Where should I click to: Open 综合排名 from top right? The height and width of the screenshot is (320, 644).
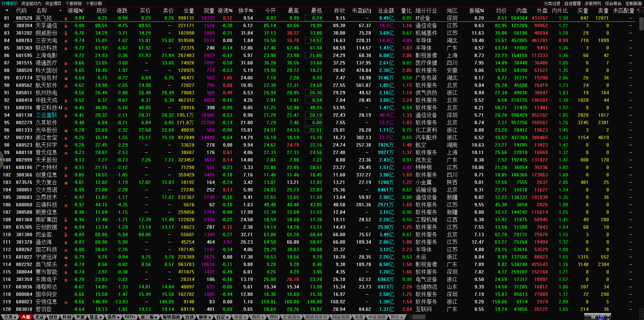613,3
